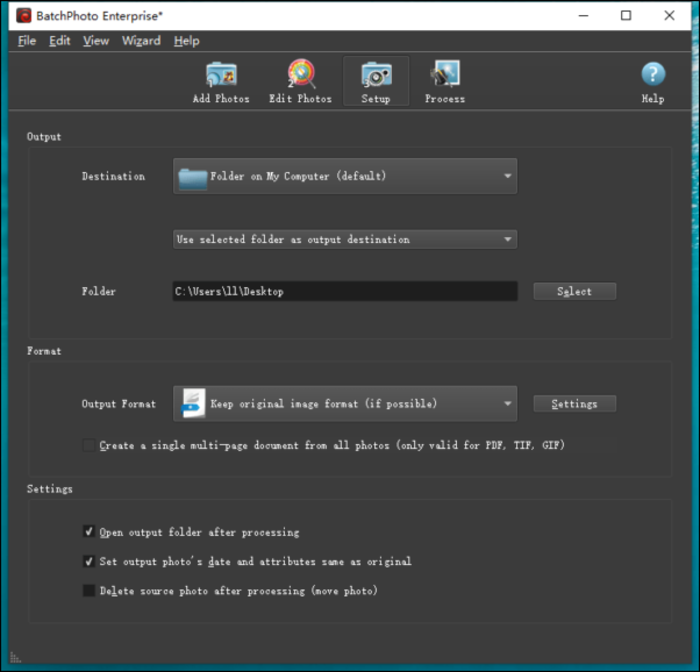Close the BatchPhoto Enterprise window
The image size is (700, 672).
pos(669,16)
